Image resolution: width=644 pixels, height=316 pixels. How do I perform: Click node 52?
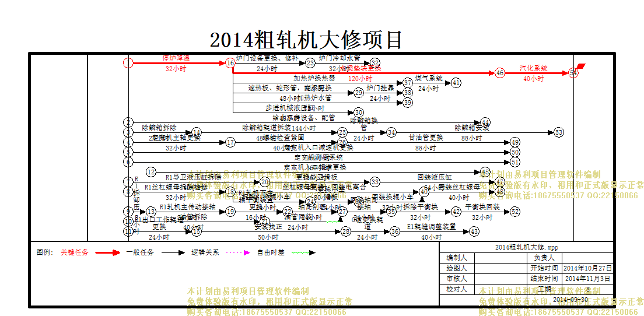click(x=515, y=212)
